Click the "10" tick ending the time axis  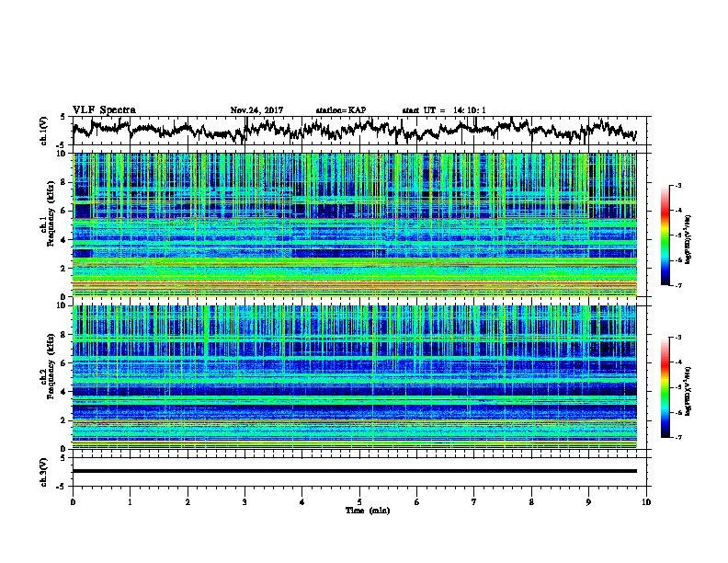point(646,502)
